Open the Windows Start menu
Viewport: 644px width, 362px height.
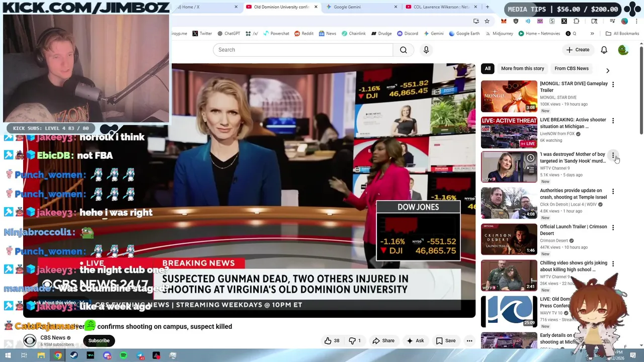click(x=8, y=355)
